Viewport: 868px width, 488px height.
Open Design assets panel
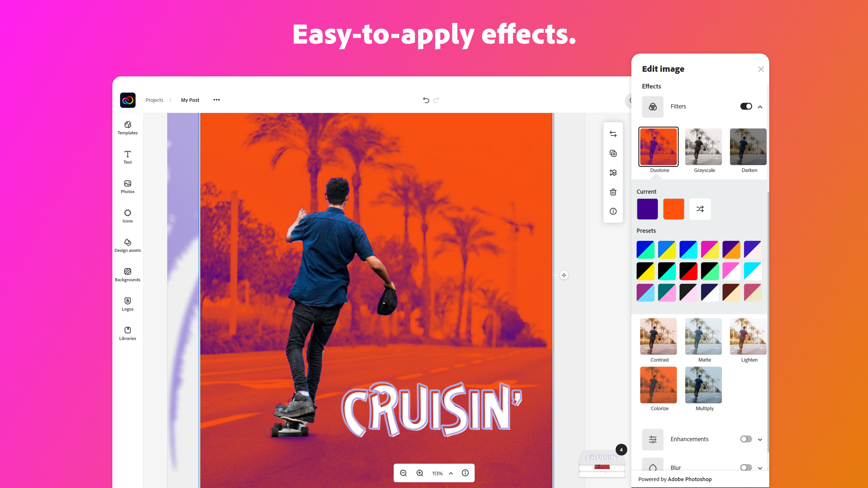coord(127,245)
